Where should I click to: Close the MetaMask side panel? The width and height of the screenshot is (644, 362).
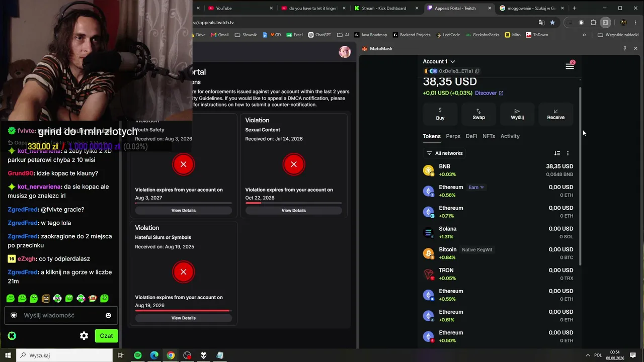click(x=635, y=49)
